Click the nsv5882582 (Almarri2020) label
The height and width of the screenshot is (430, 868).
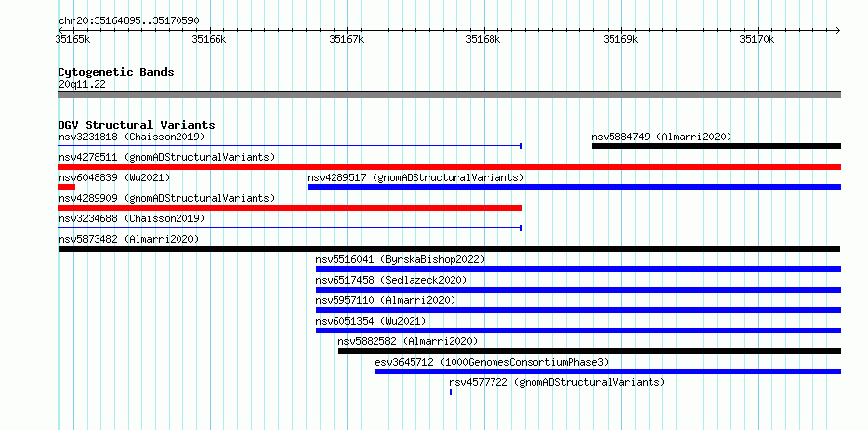(x=408, y=341)
